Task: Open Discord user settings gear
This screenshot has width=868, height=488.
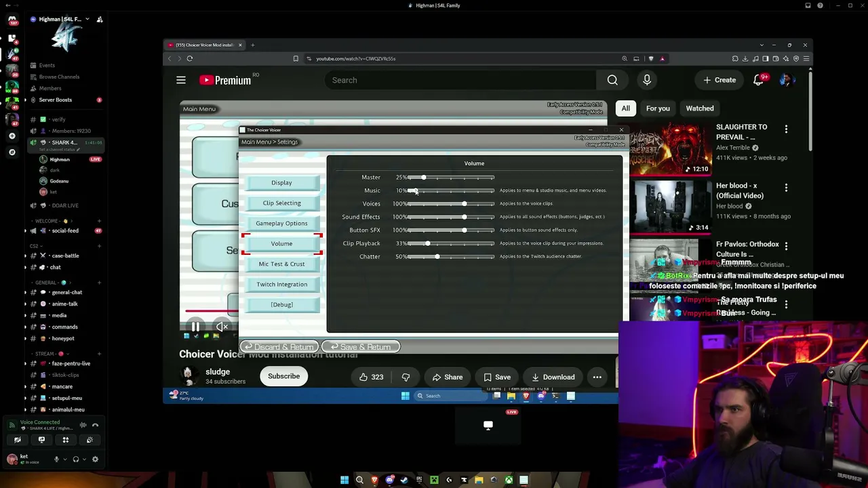Action: (x=95, y=459)
